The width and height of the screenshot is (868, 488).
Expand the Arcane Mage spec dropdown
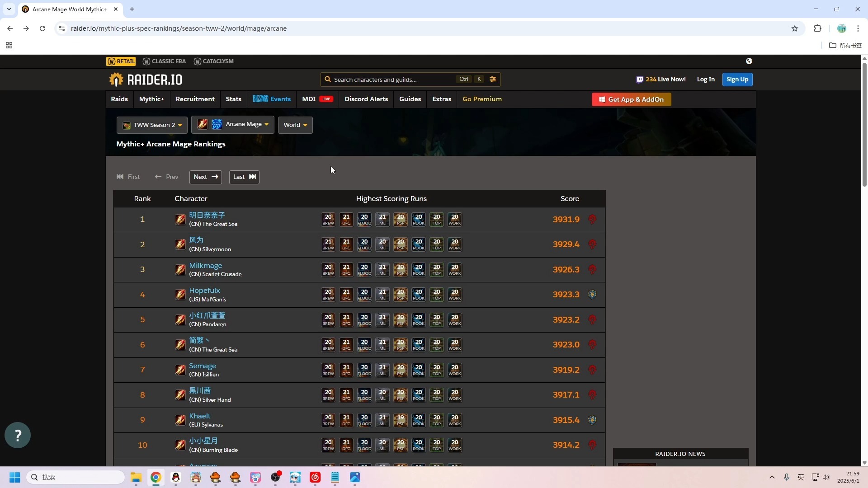coord(233,124)
